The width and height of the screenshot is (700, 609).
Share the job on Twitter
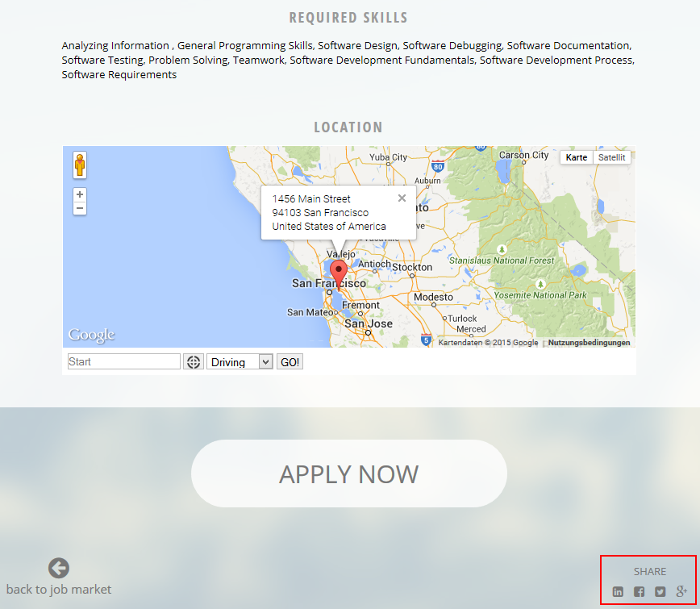coord(660,592)
